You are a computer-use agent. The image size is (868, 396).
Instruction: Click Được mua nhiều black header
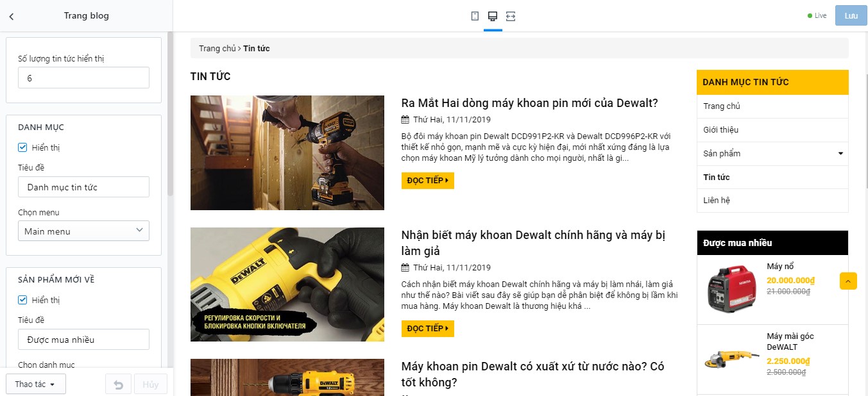point(772,243)
